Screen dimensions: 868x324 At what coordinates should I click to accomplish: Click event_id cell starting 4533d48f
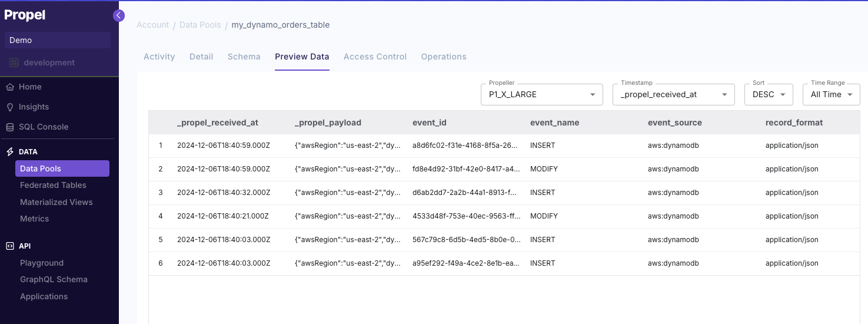467,216
